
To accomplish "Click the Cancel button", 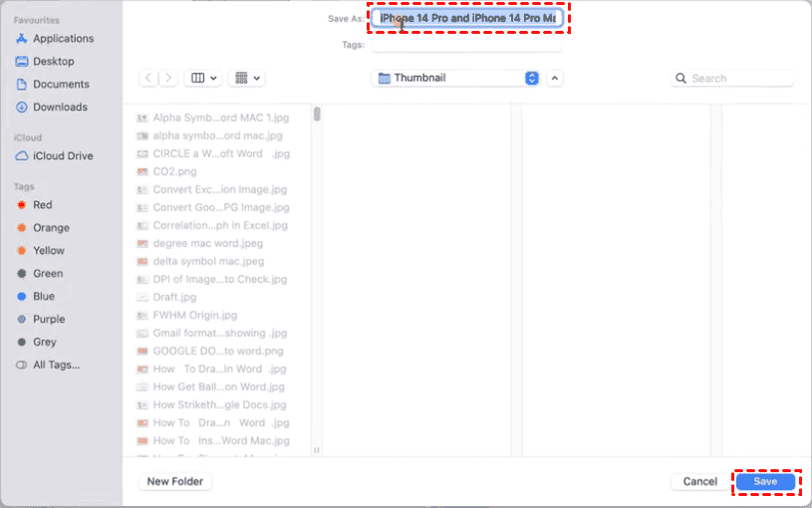I will pos(700,481).
